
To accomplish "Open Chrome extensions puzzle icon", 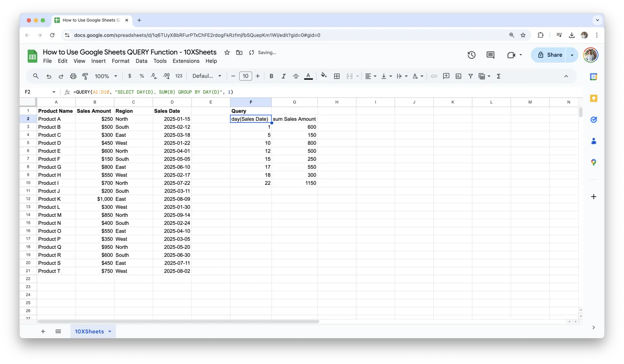I will [540, 35].
